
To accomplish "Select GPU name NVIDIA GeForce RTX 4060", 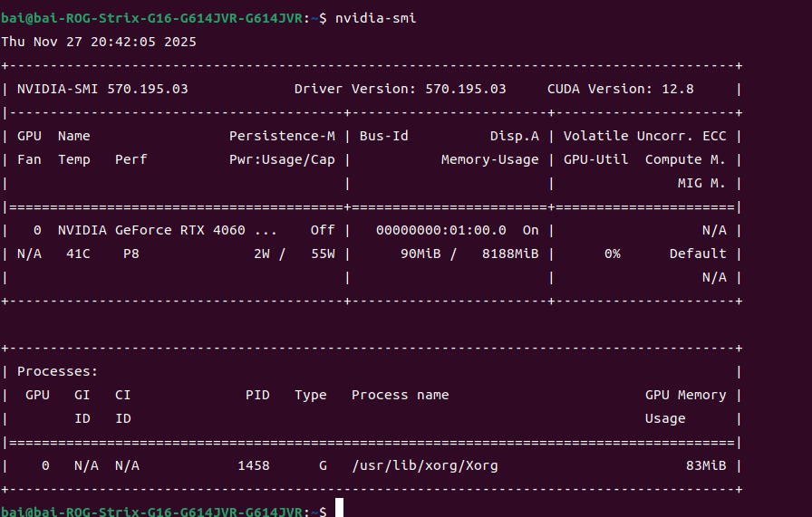I will 151,230.
